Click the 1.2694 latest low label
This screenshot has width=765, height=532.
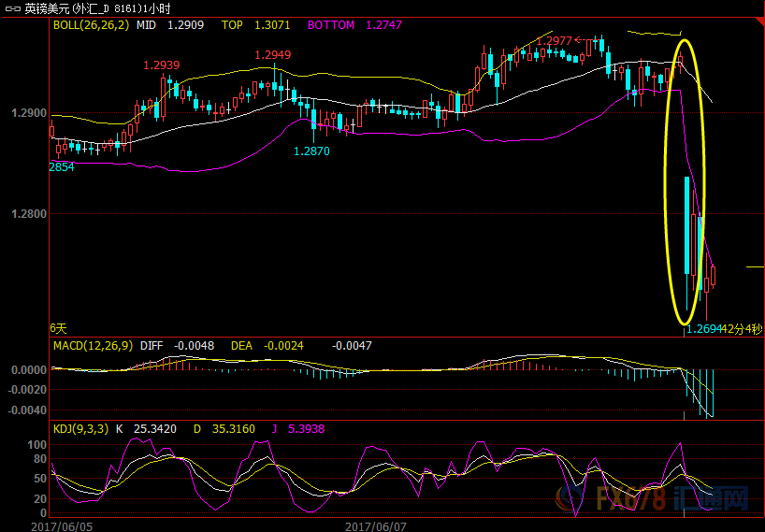click(702, 329)
